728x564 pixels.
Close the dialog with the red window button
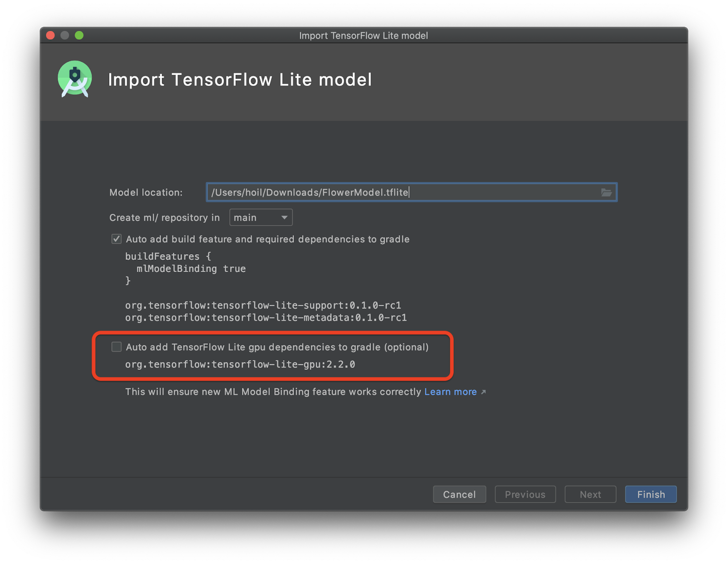tap(51, 35)
